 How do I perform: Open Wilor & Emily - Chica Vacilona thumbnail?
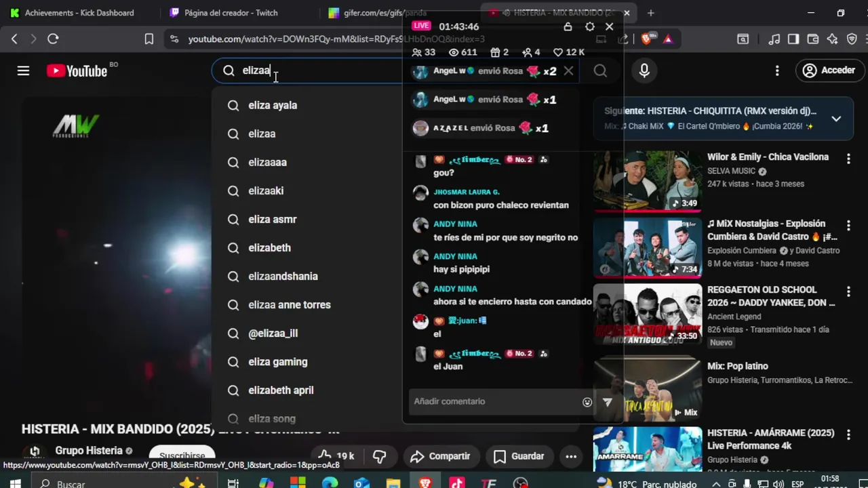pos(648,181)
